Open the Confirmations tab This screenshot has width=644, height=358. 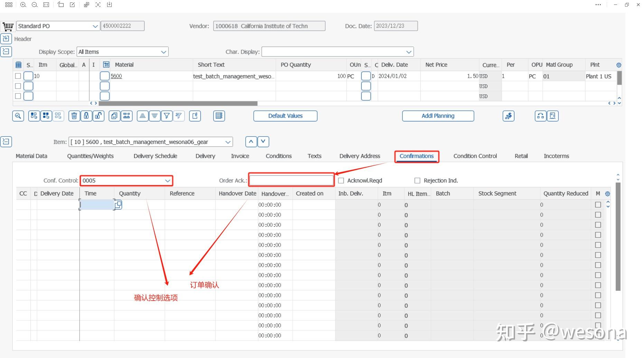(x=417, y=156)
